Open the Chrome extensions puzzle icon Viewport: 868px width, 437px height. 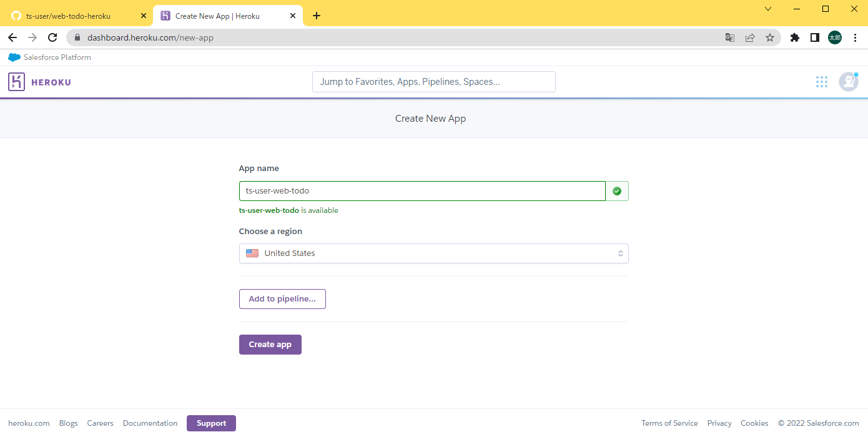coord(795,37)
